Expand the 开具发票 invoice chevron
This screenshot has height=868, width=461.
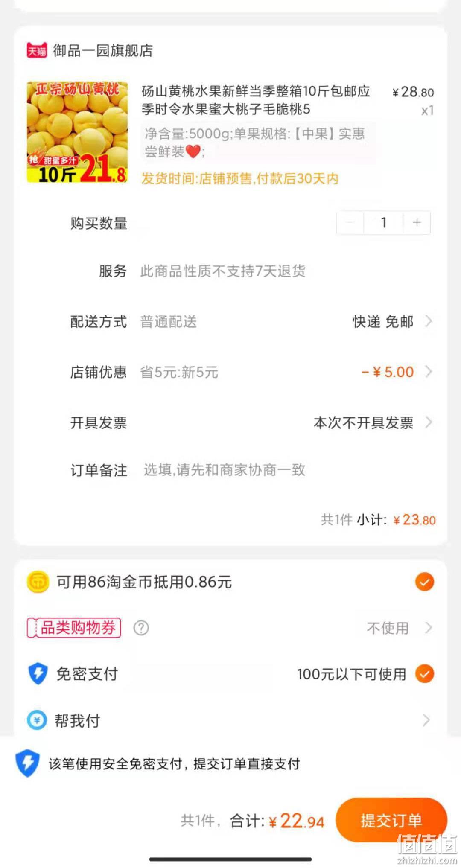coord(429,422)
